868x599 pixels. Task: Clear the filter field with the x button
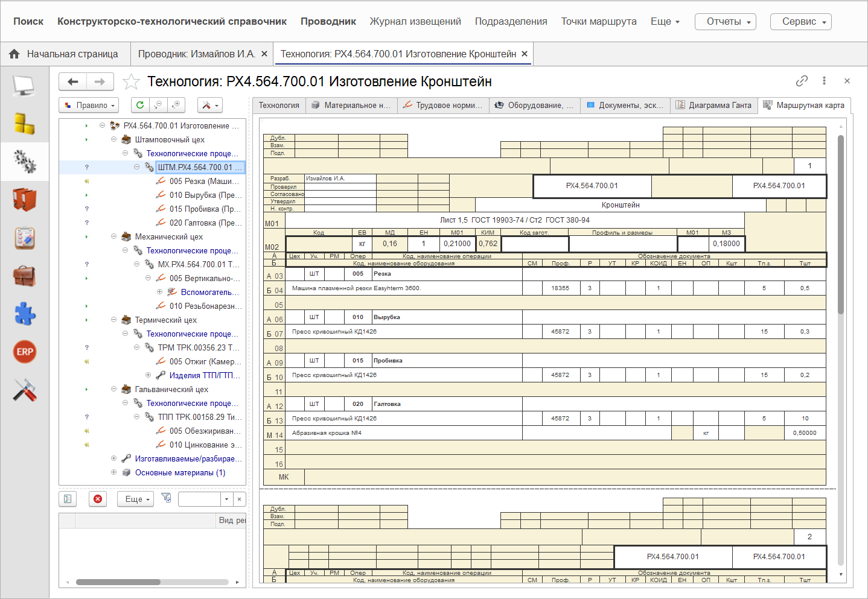tap(239, 499)
